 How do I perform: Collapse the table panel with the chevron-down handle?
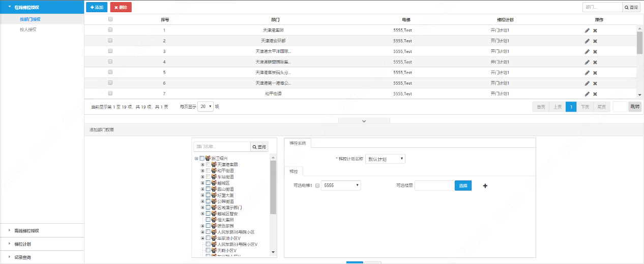[x=364, y=121]
